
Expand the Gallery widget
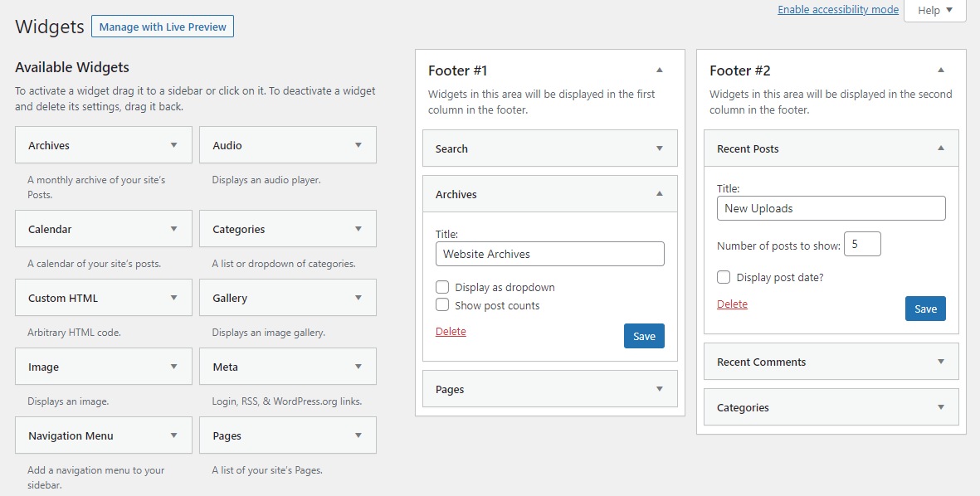[x=358, y=297]
